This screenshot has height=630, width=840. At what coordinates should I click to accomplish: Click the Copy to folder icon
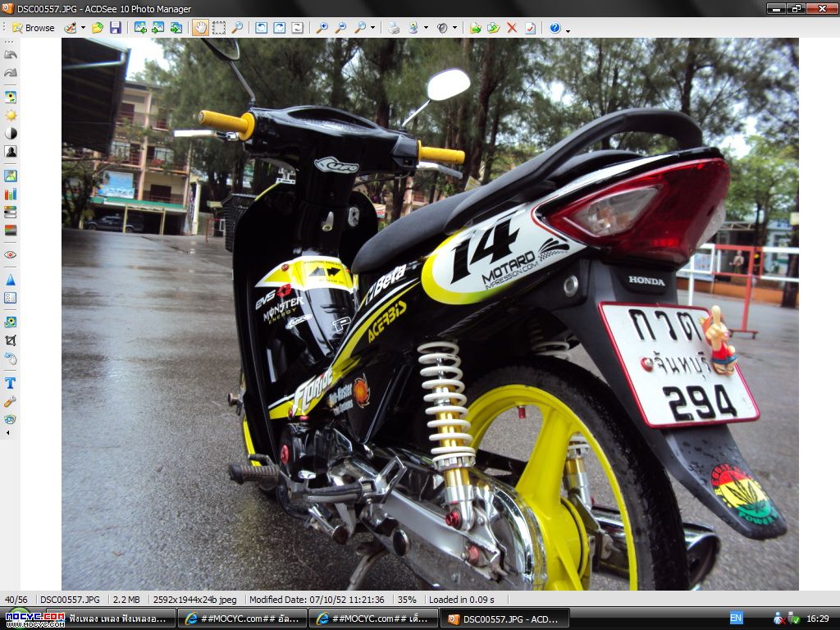[x=475, y=28]
